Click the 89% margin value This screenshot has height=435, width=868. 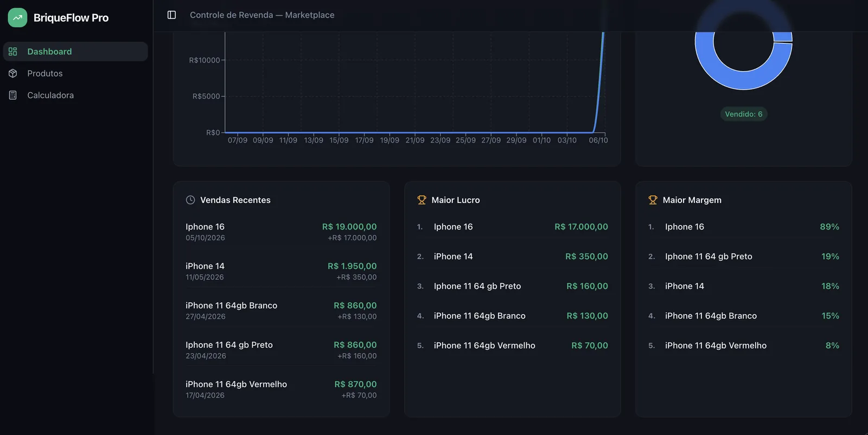[x=829, y=227]
